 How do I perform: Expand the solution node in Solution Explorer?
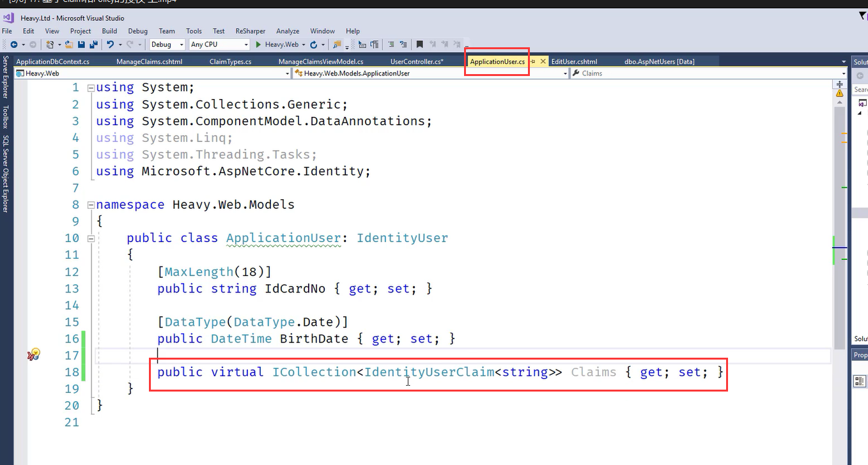pos(860,113)
